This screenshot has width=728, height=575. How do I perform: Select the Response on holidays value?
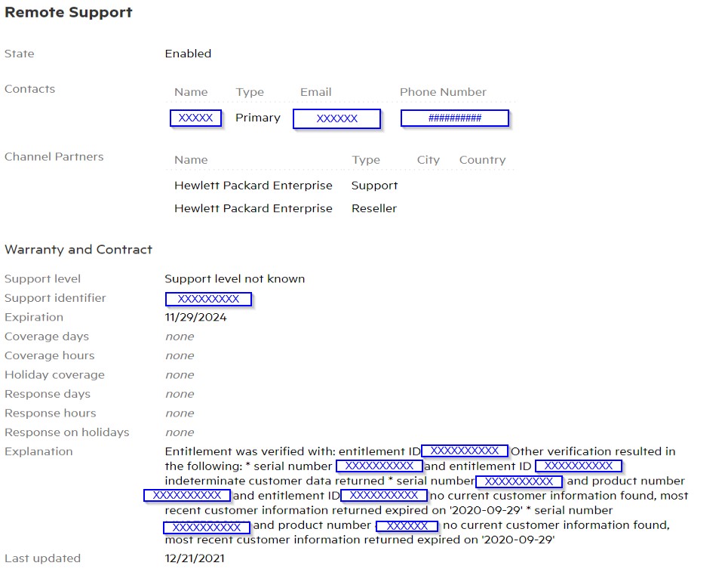coord(180,432)
